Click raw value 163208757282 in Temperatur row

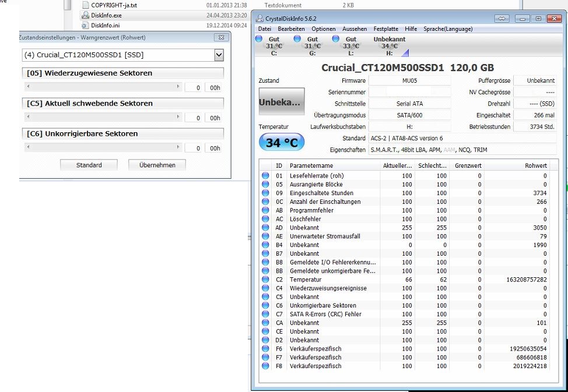pos(527,280)
